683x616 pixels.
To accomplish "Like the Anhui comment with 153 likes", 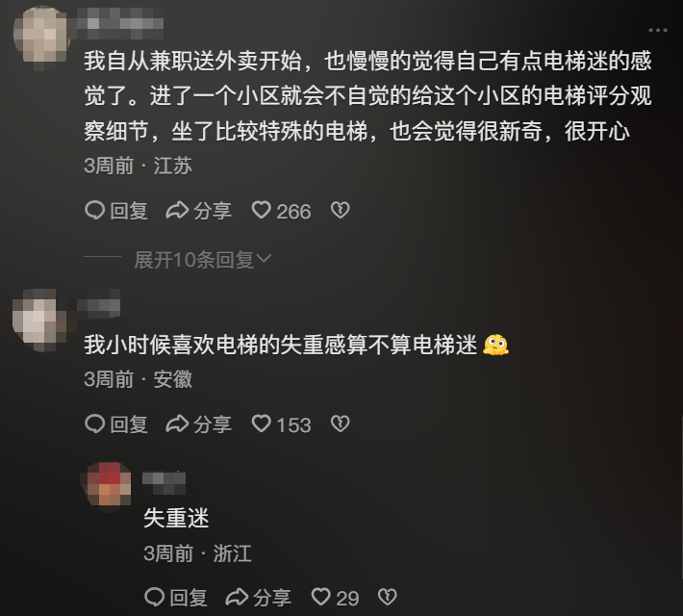I will (x=281, y=424).
